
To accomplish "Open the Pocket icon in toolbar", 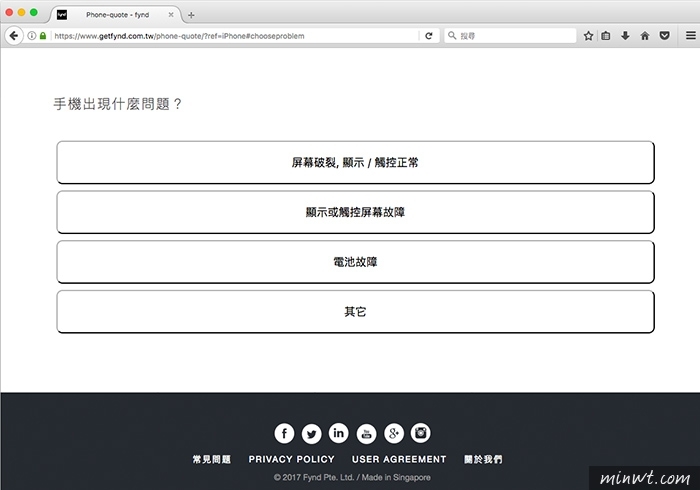I will (x=664, y=36).
